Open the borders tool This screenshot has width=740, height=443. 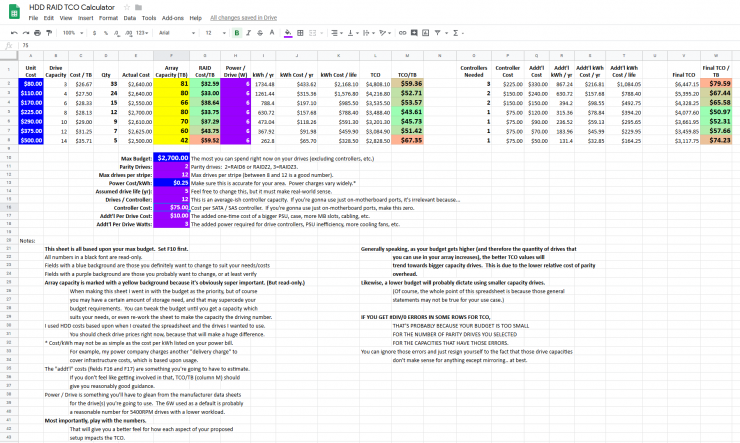point(300,33)
